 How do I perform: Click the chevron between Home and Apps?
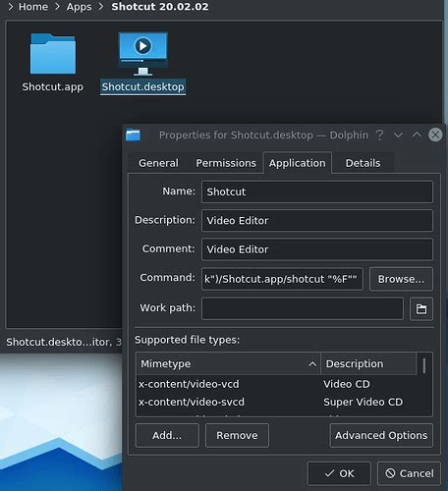57,7
